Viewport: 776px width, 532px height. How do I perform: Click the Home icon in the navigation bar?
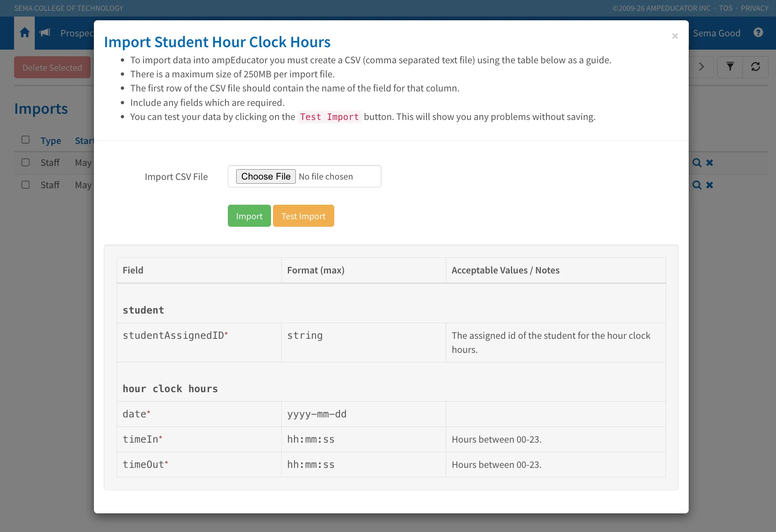24,33
